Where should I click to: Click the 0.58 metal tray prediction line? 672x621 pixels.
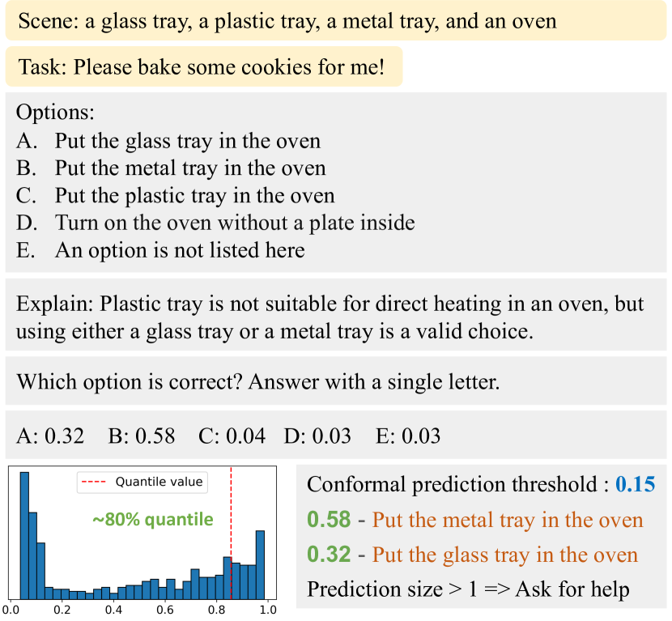point(475,520)
